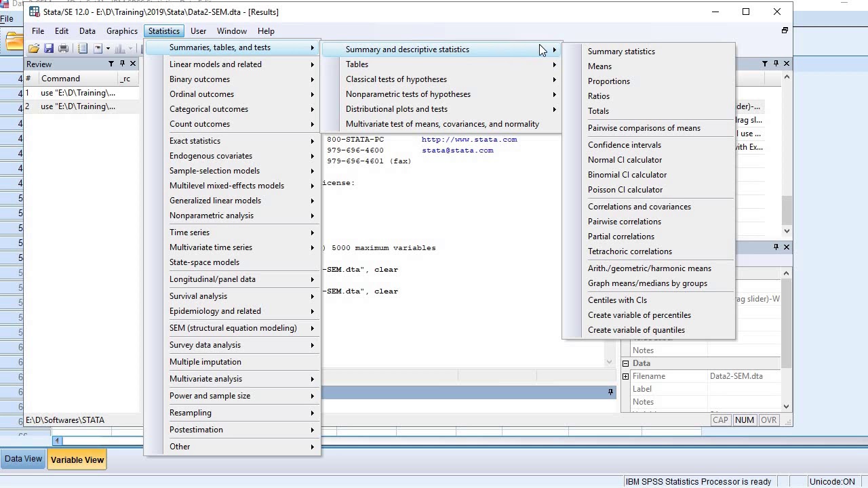Click the Variables panel vertical scrollbar
The width and height of the screenshot is (868, 488).
787,154
